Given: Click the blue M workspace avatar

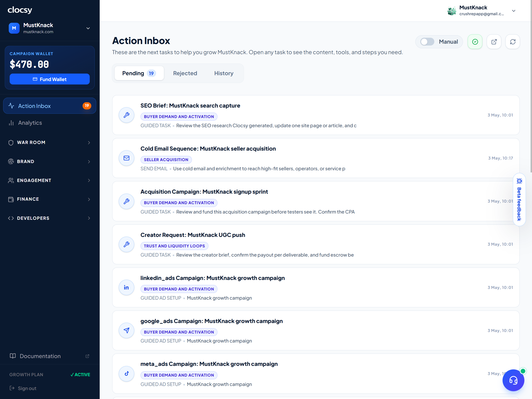Looking at the screenshot, I should [x=14, y=28].
